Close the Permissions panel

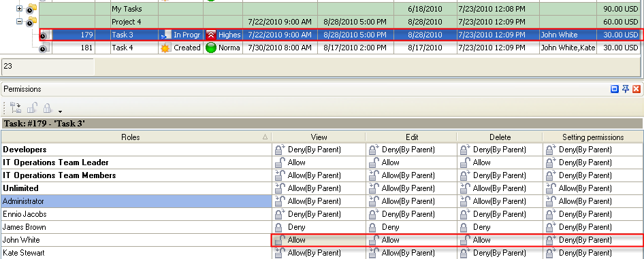point(637,89)
